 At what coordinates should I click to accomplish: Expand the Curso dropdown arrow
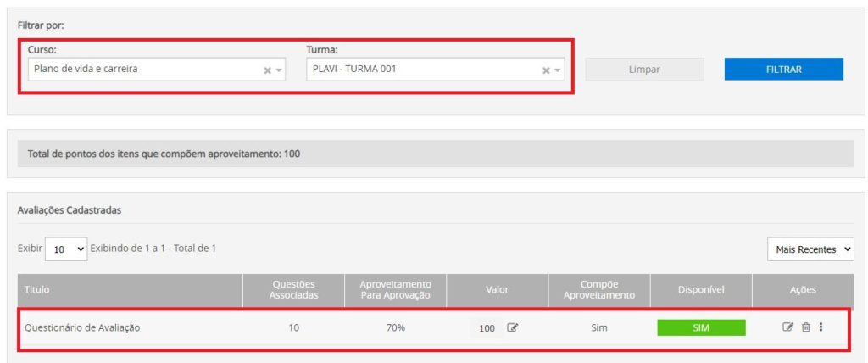point(280,70)
